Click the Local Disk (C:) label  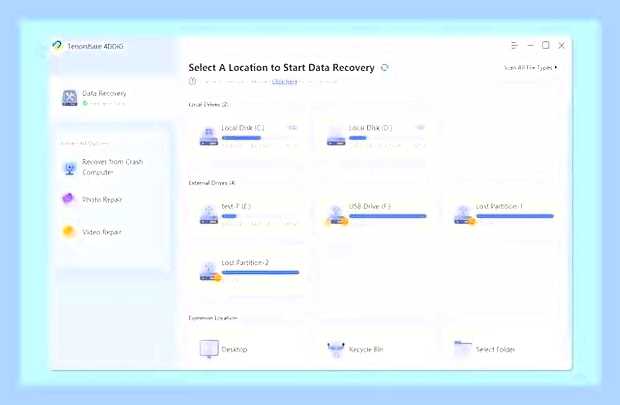[243, 128]
